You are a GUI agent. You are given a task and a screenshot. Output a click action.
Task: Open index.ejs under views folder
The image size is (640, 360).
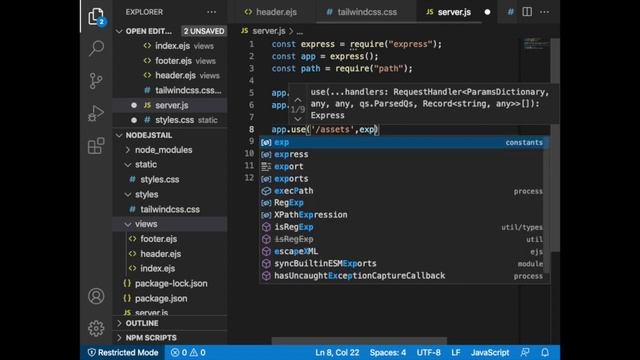tap(158, 269)
